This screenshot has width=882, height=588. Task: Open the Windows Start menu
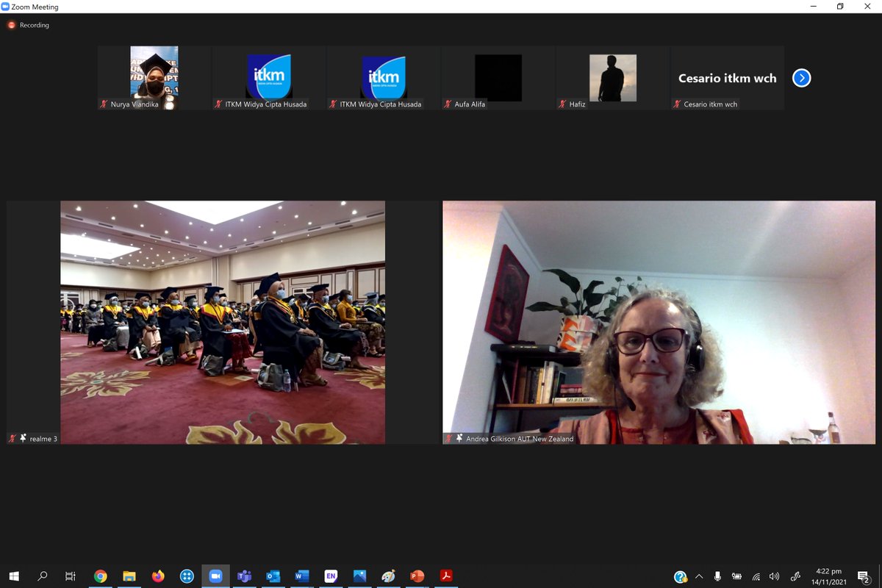[14, 576]
